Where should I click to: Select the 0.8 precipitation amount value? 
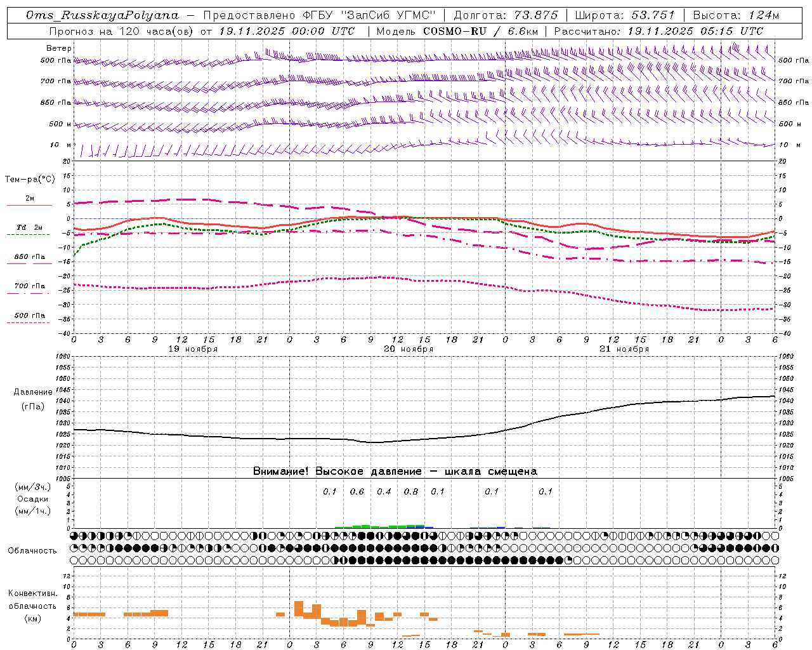(x=411, y=491)
